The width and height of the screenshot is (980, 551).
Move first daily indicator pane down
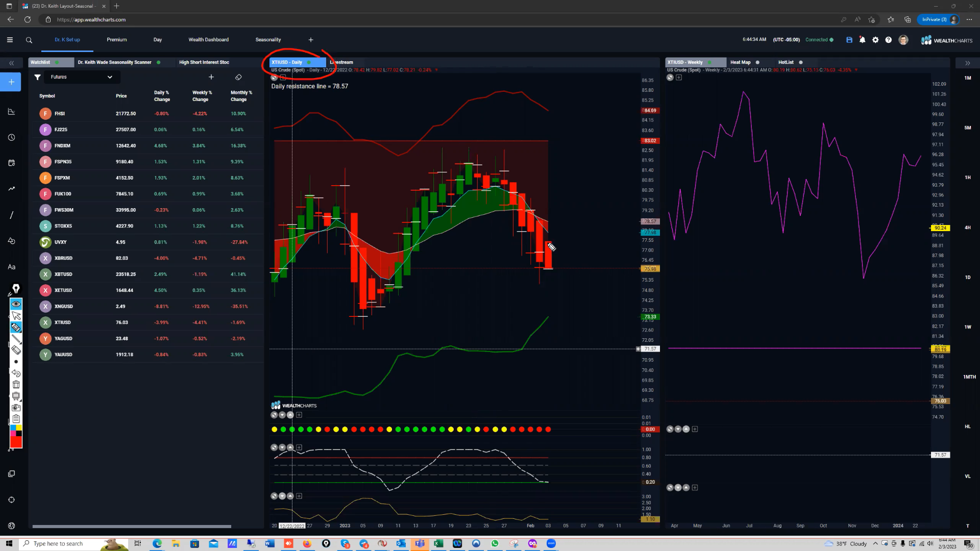click(282, 415)
